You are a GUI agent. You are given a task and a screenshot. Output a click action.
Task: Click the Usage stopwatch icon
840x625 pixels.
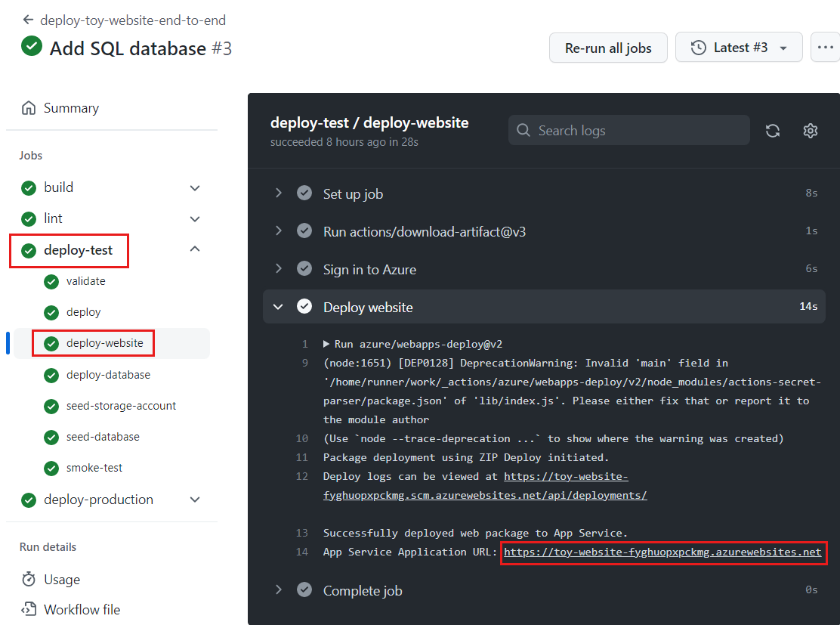[29, 580]
